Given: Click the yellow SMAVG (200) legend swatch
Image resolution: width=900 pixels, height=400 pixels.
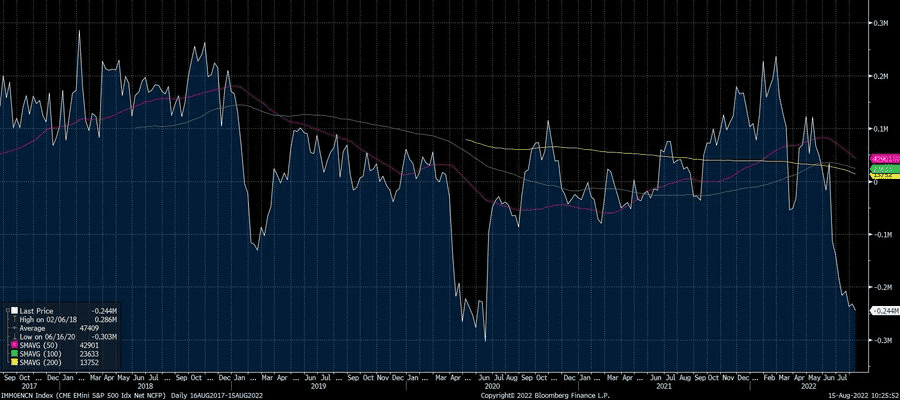Looking at the screenshot, I should [x=14, y=362].
